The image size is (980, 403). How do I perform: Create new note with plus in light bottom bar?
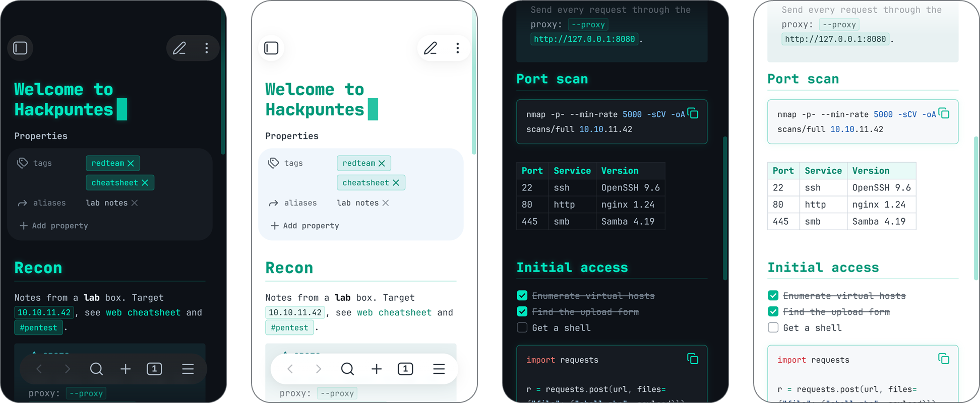pos(377,369)
